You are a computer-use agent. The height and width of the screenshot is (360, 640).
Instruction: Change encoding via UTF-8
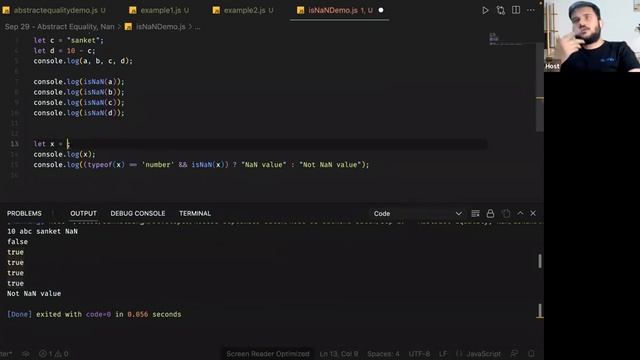(419, 354)
